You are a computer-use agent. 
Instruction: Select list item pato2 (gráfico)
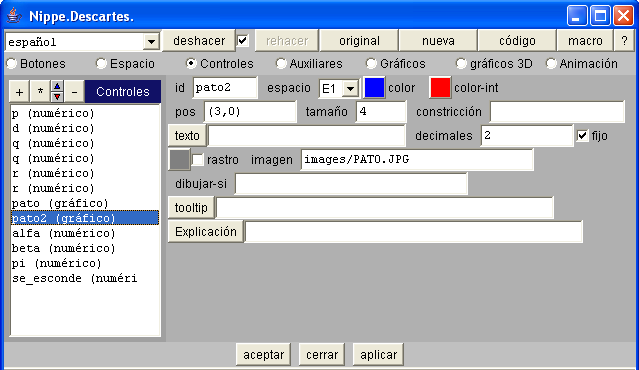pos(85,218)
